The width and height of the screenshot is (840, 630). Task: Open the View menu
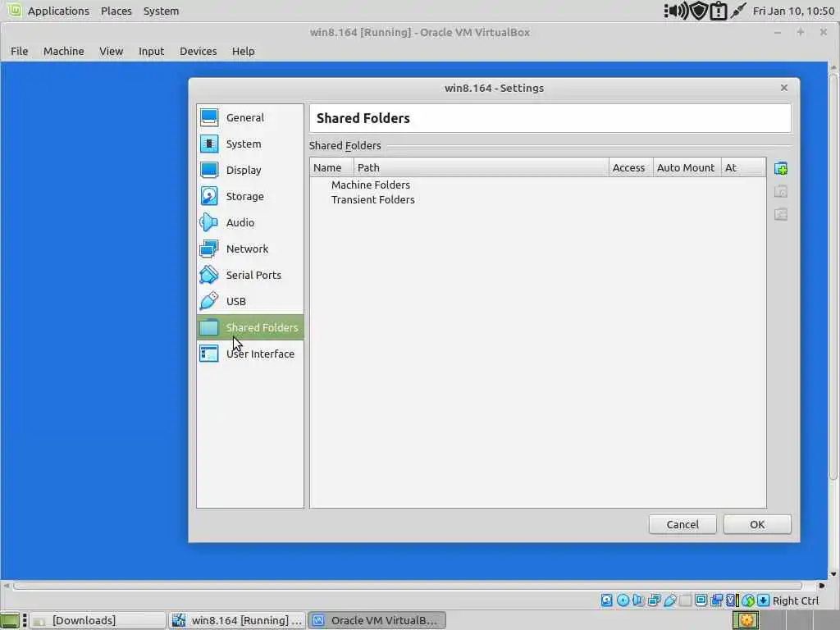click(x=111, y=51)
